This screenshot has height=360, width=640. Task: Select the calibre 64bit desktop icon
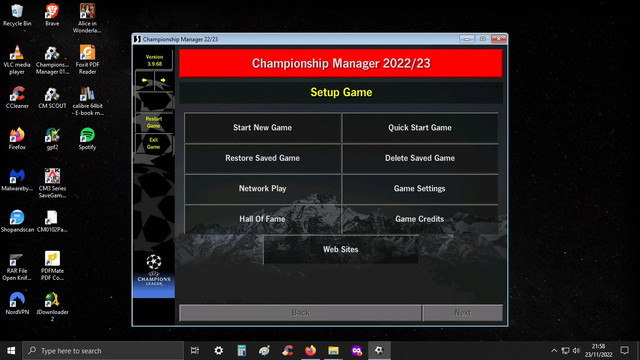(x=87, y=101)
